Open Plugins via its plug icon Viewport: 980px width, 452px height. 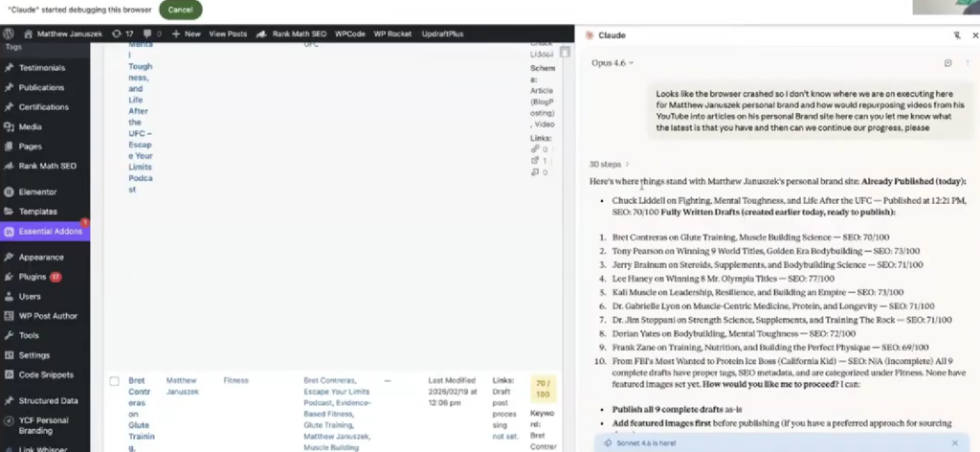[10, 277]
